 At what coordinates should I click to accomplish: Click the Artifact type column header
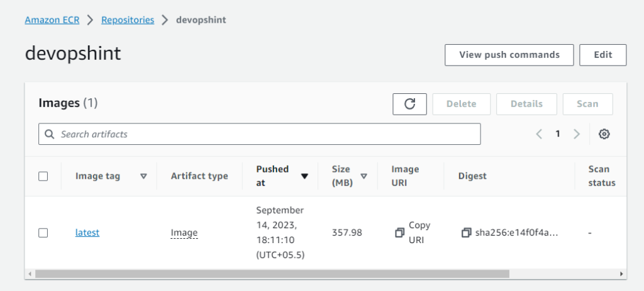(199, 176)
